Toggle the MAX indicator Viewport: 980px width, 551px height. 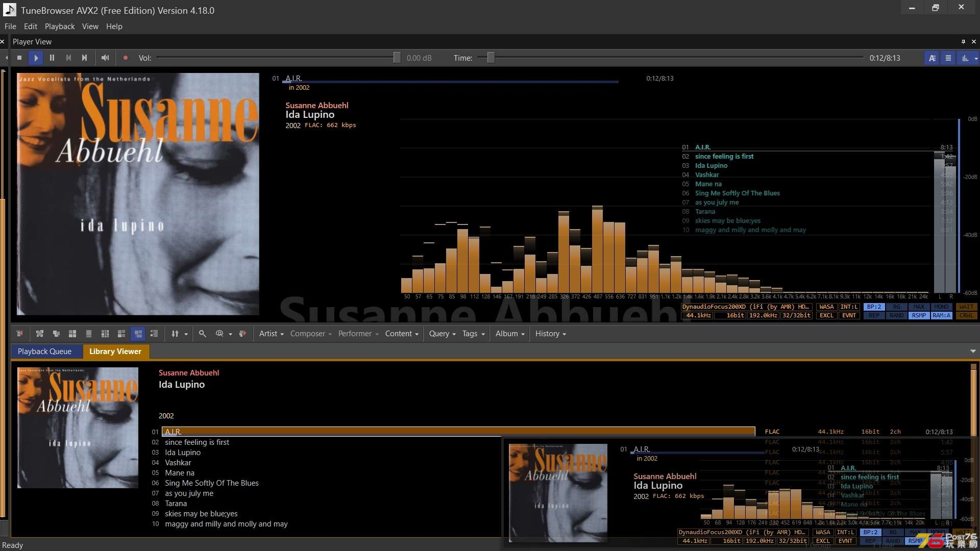[919, 307]
